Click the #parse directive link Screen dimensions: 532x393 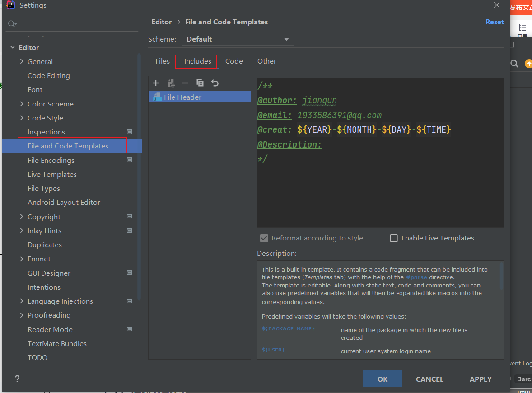point(416,277)
